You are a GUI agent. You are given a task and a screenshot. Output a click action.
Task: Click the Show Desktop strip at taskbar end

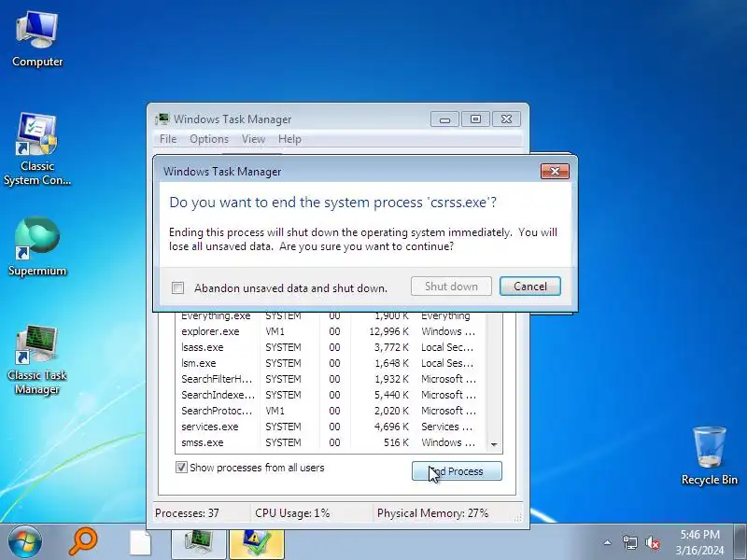pyautogui.click(x=740, y=542)
